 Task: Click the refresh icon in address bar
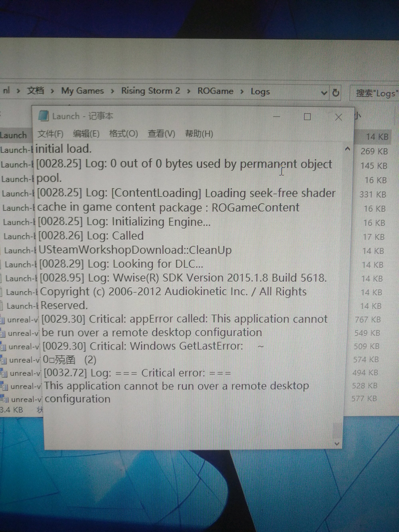coord(336,93)
